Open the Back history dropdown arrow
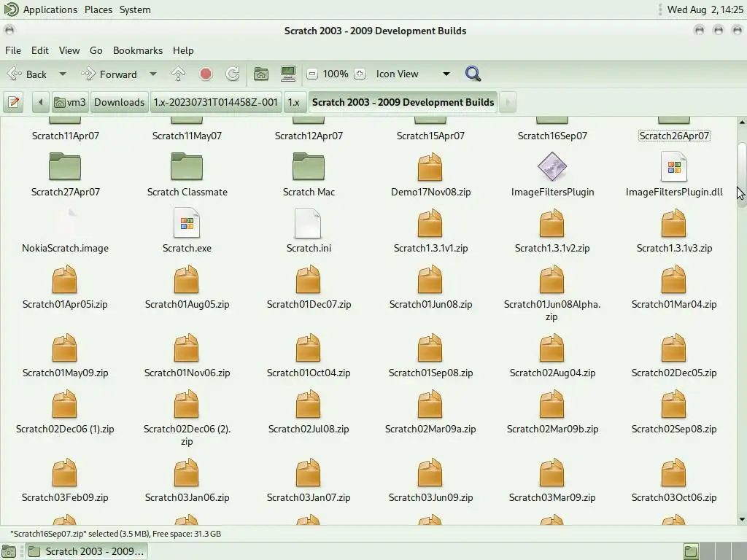This screenshot has width=747, height=560. pyautogui.click(x=63, y=74)
